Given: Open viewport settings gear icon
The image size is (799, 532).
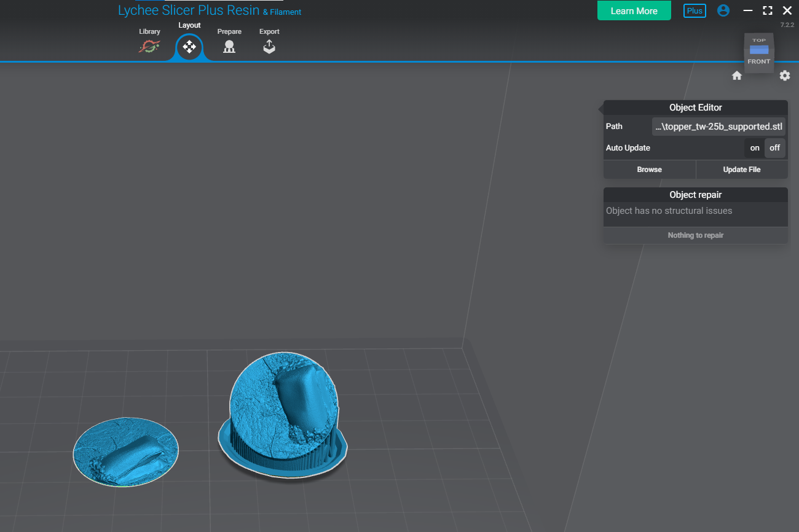Looking at the screenshot, I should pyautogui.click(x=785, y=76).
